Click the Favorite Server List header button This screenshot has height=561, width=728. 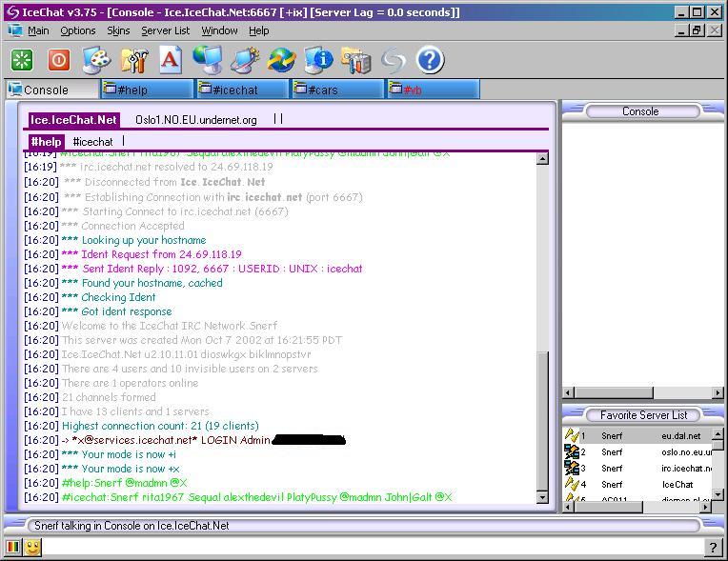pos(643,415)
